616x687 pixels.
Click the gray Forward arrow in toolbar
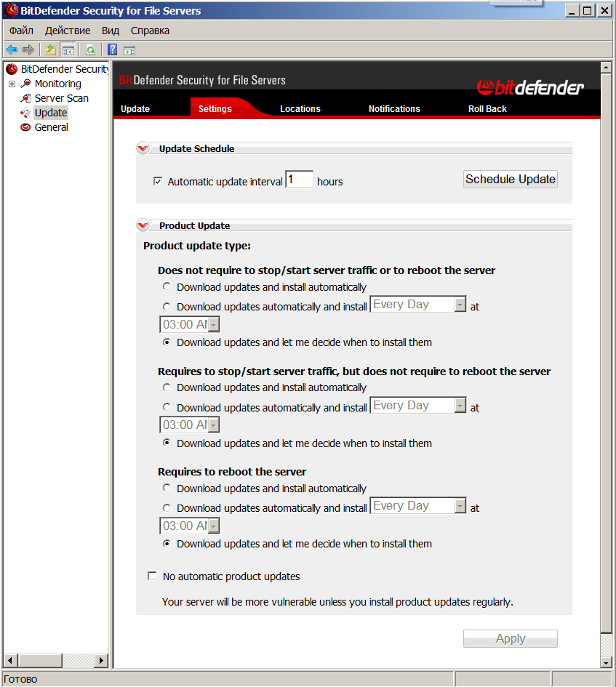click(x=28, y=50)
